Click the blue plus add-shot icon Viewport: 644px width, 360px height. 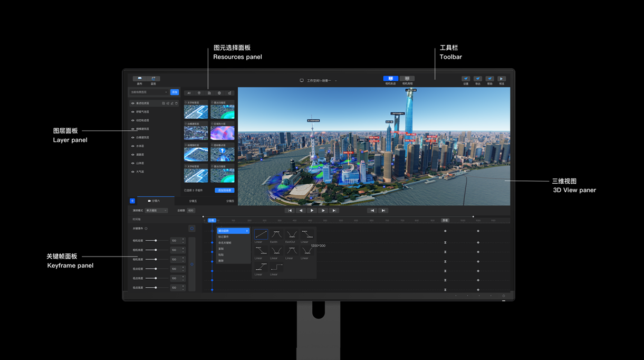pos(132,201)
